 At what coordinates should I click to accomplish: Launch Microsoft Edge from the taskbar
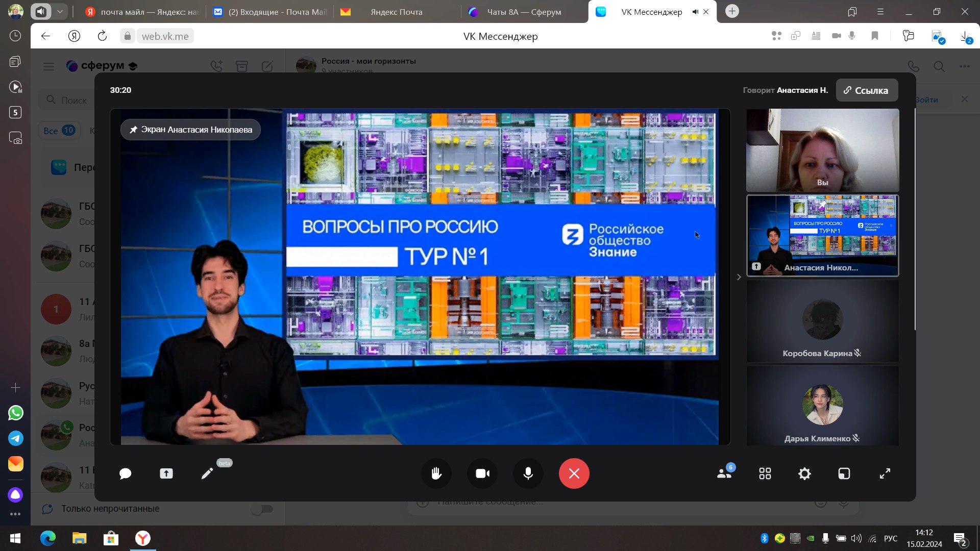[x=47, y=538]
